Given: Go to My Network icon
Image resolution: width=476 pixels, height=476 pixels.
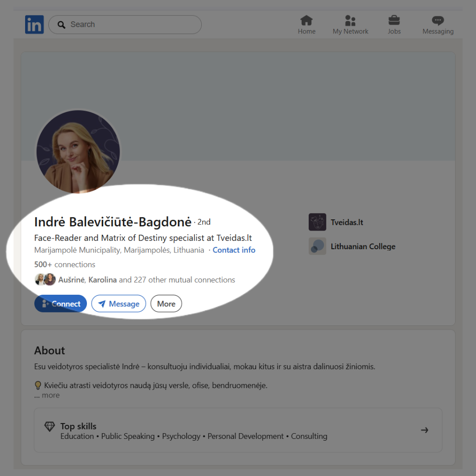Looking at the screenshot, I should coord(350,21).
